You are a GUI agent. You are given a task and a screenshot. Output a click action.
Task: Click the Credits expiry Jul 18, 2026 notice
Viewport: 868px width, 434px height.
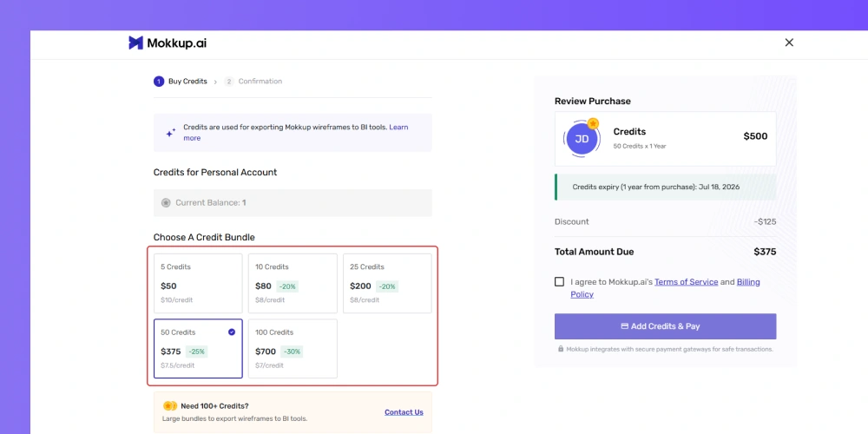pyautogui.click(x=666, y=187)
